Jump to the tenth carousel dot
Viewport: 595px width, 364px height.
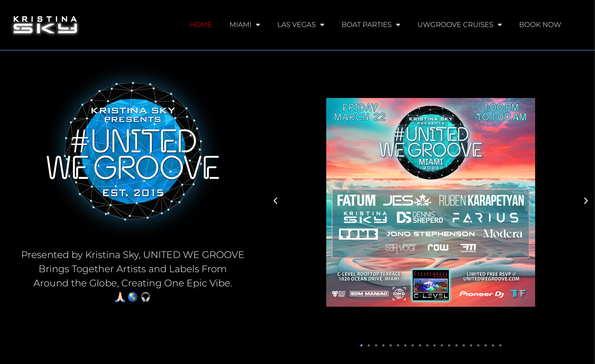427,345
